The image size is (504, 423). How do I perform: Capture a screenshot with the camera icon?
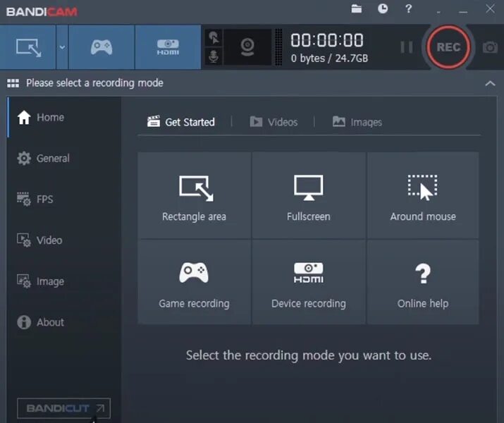coord(490,47)
